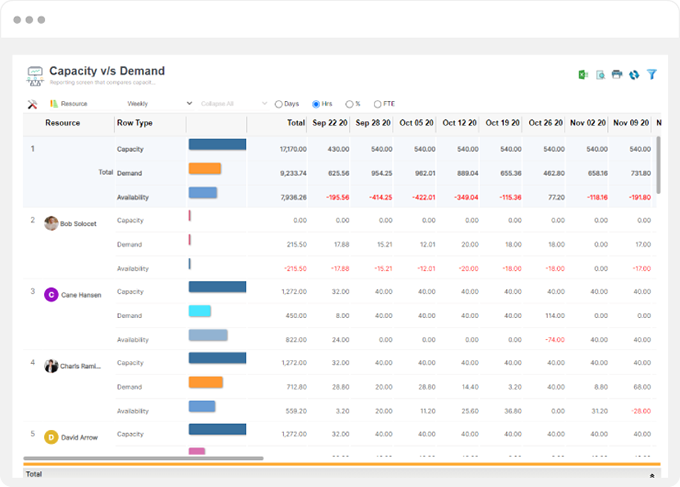Click Cane Hansen demand value 114.00
Screen dimensions: 680x487
pos(555,316)
